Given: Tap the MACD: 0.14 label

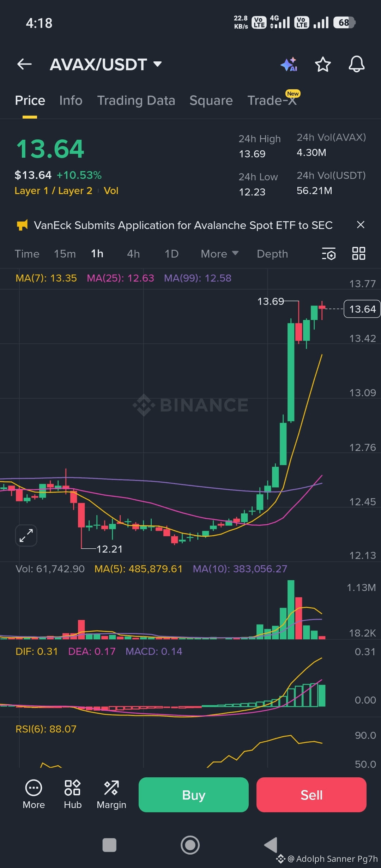Looking at the screenshot, I should (154, 651).
